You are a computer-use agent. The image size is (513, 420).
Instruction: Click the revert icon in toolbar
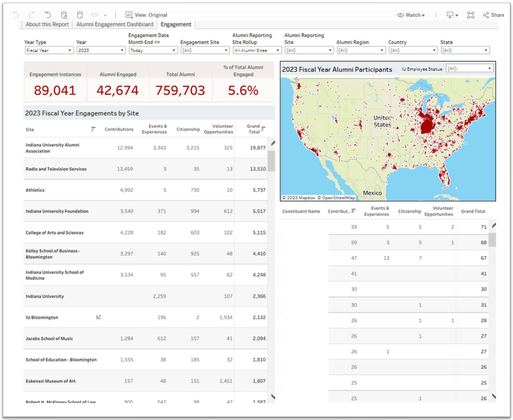(x=48, y=15)
